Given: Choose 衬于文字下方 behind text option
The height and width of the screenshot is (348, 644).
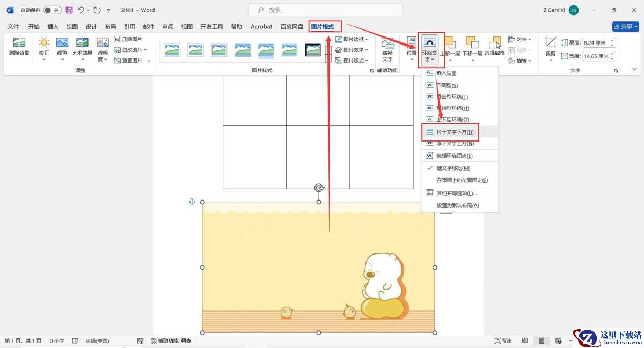Looking at the screenshot, I should [x=460, y=132].
